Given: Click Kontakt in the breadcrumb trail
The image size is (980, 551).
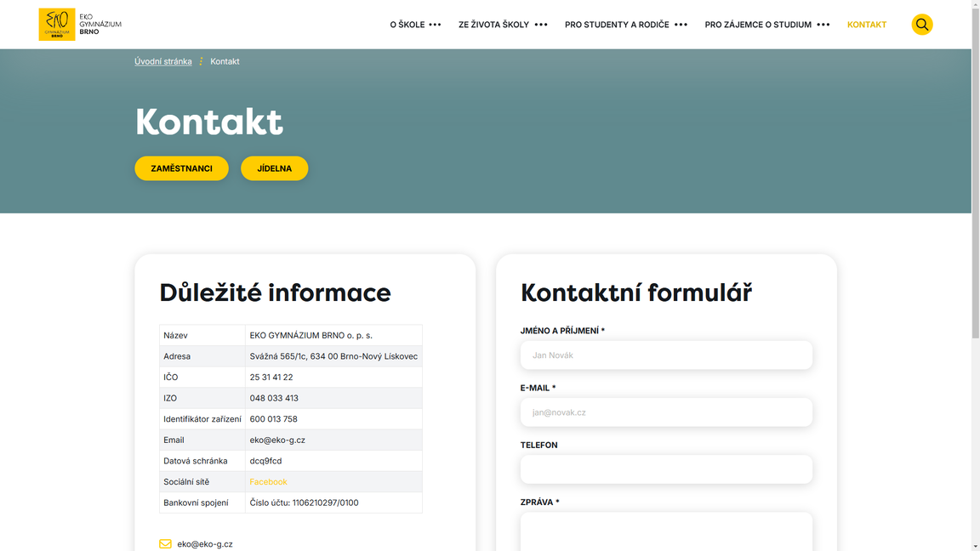Looking at the screenshot, I should (225, 60).
